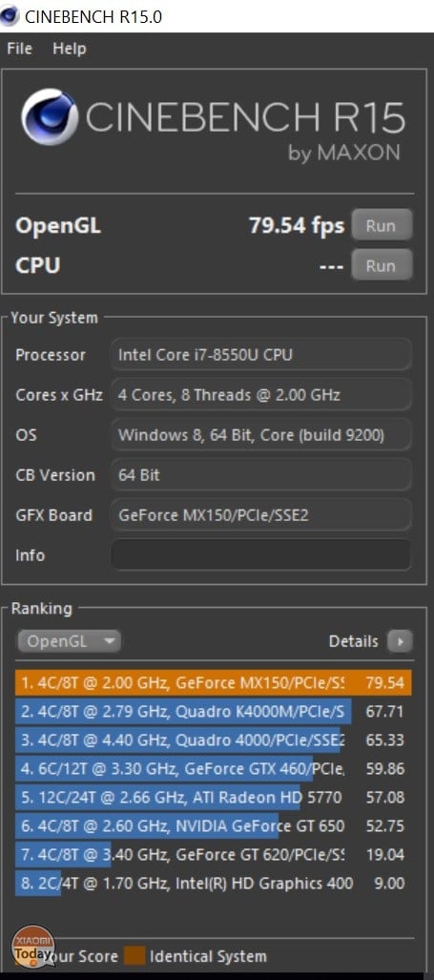Open the Help menu
This screenshot has height=980, width=434.
coord(70,49)
